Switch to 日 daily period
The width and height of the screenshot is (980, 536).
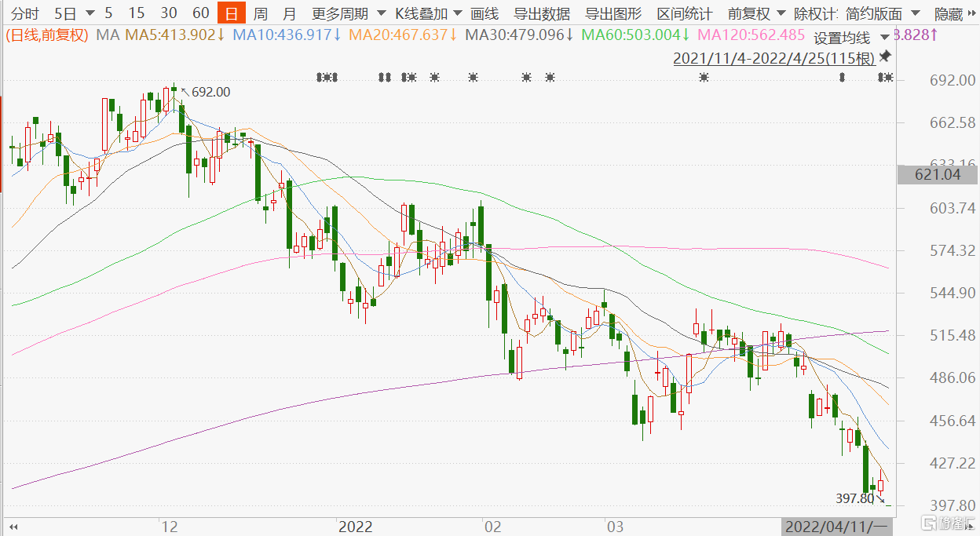231,13
